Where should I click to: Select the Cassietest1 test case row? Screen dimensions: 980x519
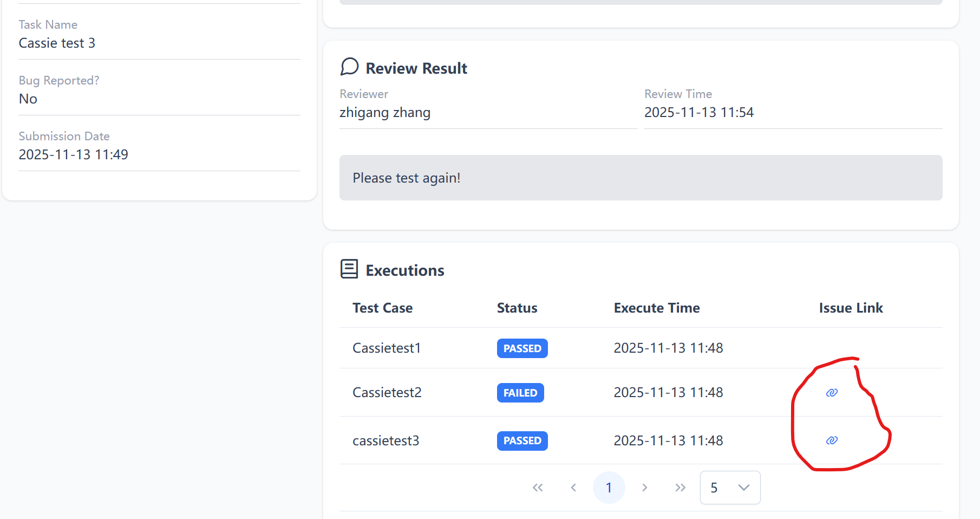[387, 348]
